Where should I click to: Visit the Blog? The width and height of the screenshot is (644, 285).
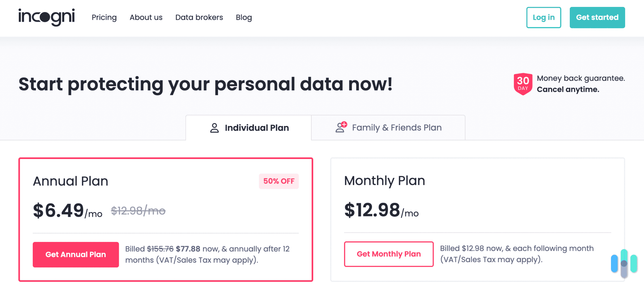[244, 17]
